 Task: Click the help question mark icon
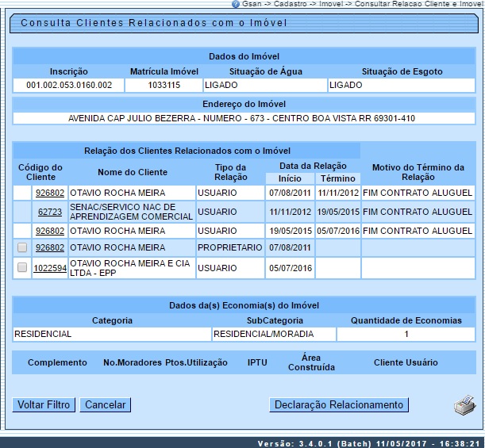pos(236,5)
